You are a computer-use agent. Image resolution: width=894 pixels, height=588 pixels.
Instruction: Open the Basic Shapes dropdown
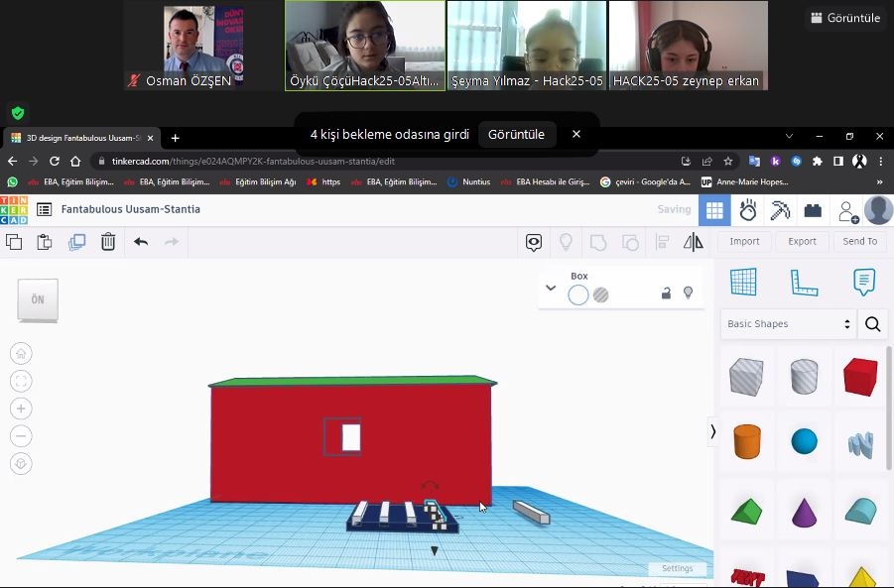pos(789,324)
